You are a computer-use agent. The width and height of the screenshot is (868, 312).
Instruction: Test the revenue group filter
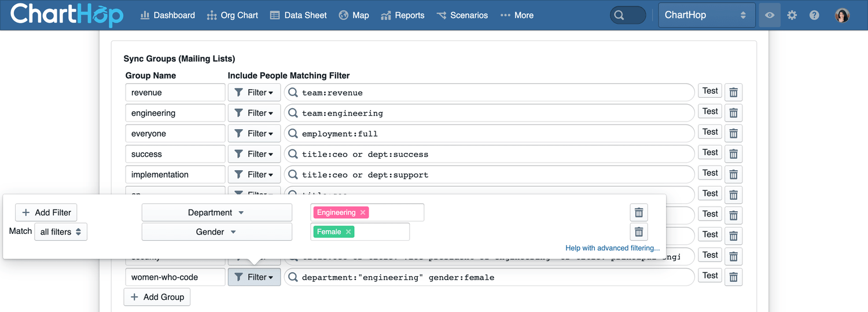pos(710,91)
